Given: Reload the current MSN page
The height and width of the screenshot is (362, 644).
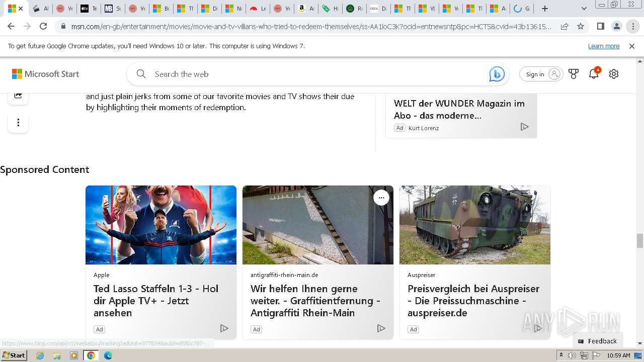Looking at the screenshot, I should tap(43, 26).
